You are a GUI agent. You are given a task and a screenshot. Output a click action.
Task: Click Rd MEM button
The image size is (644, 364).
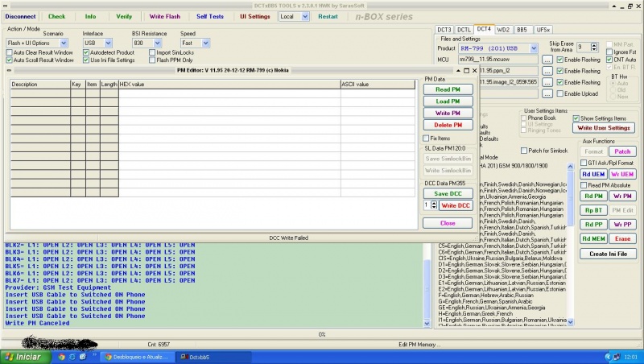(593, 238)
